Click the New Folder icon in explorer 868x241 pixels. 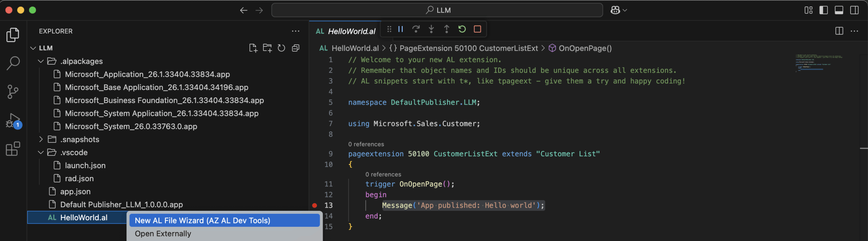pos(267,48)
